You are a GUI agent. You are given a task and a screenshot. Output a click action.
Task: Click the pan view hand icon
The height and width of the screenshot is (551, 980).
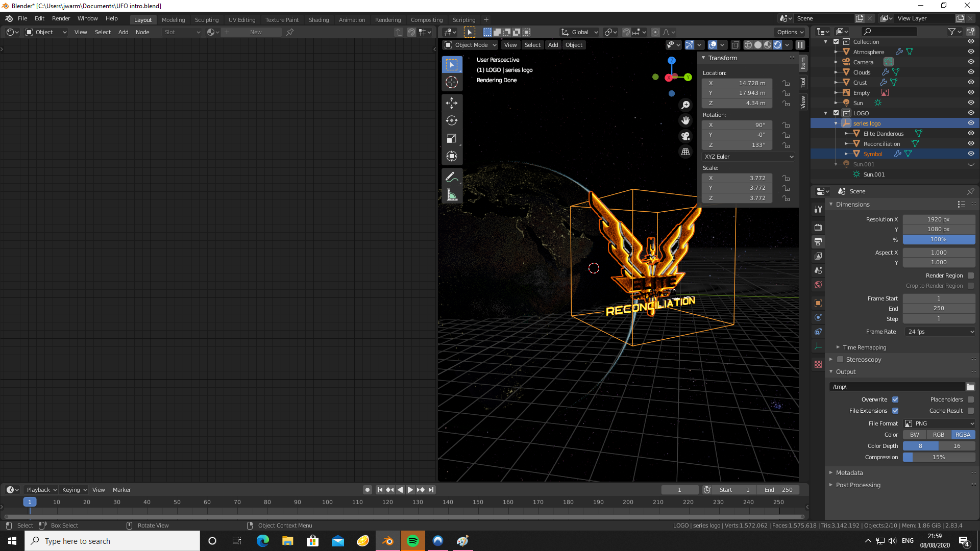click(685, 120)
